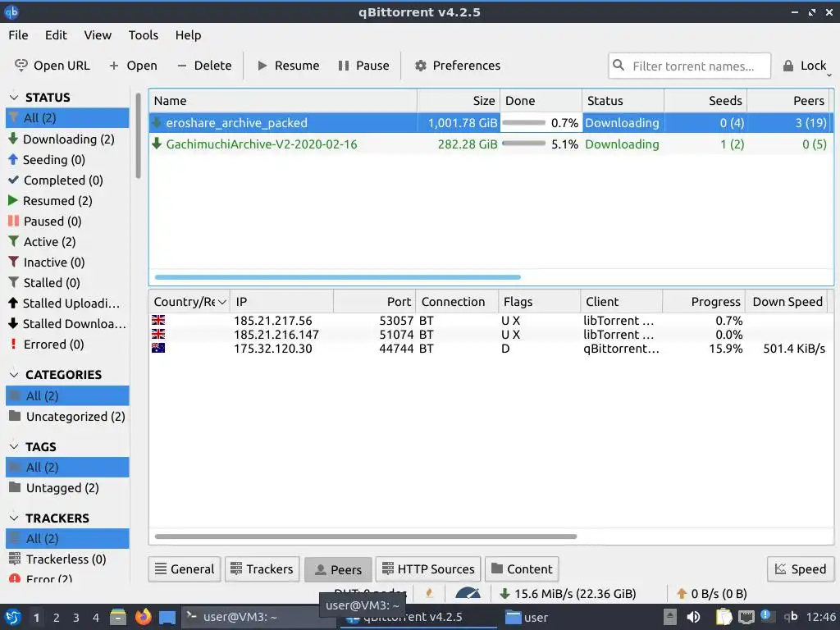Filter by Inactive (0) status
Screen dimensions: 840x630
(67, 262)
